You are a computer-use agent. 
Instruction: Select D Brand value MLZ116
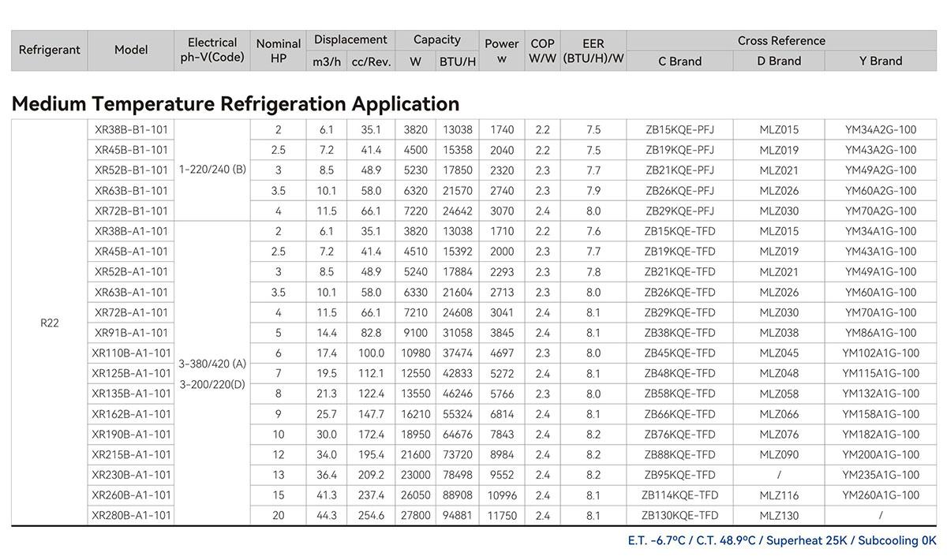click(779, 495)
